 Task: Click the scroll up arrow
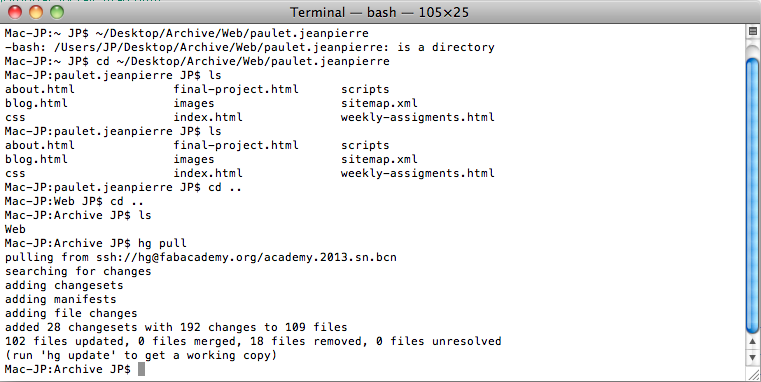point(753,343)
